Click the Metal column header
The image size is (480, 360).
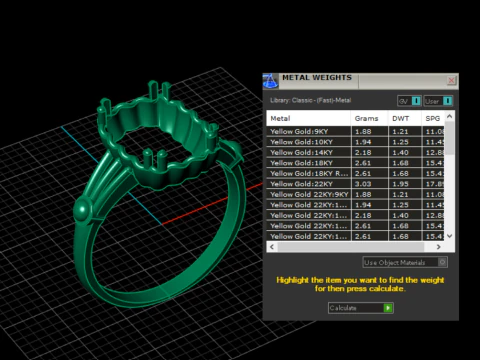pyautogui.click(x=308, y=118)
